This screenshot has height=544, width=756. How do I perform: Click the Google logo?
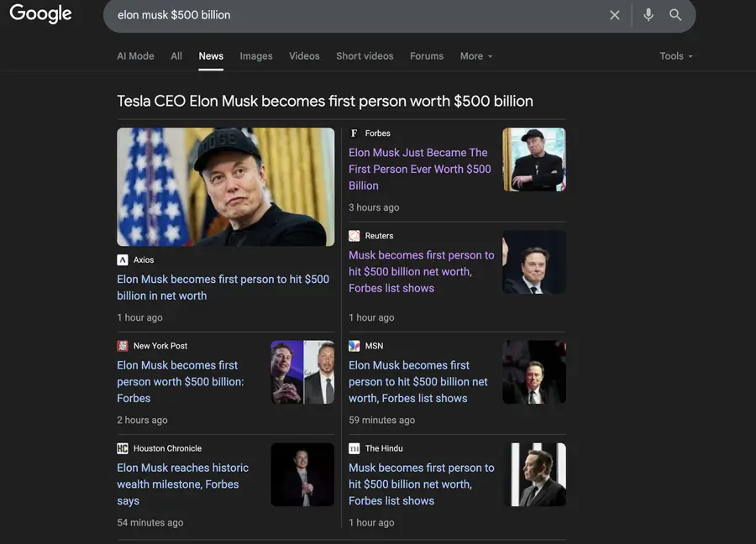(40, 14)
